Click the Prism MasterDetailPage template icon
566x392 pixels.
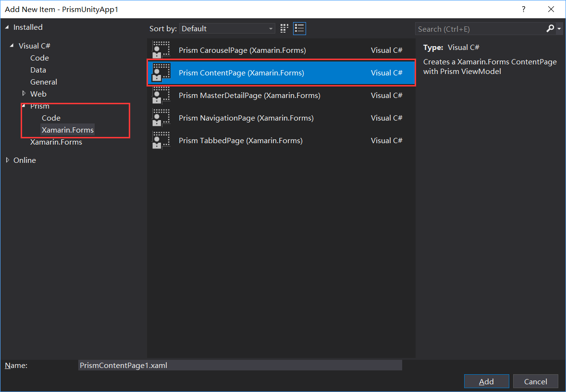[x=161, y=95]
